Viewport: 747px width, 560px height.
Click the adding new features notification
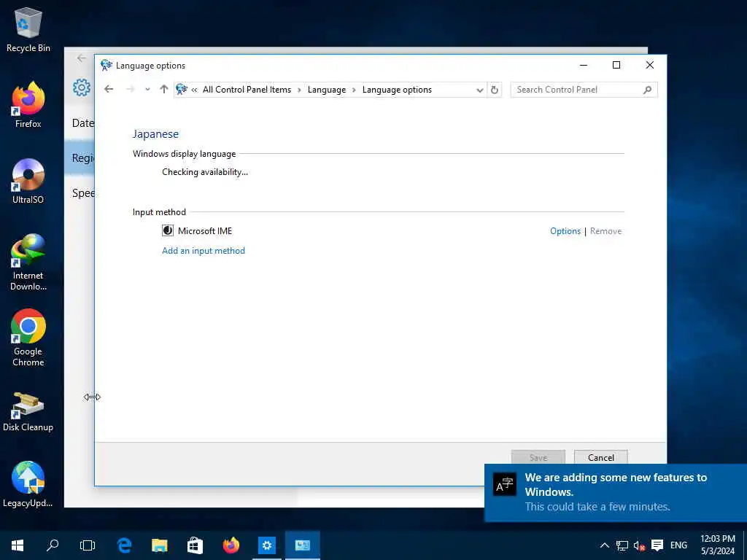616,492
